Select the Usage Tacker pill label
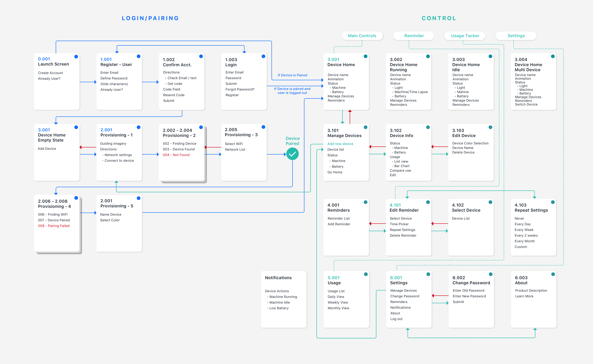The image size is (593, 364). pyautogui.click(x=465, y=36)
